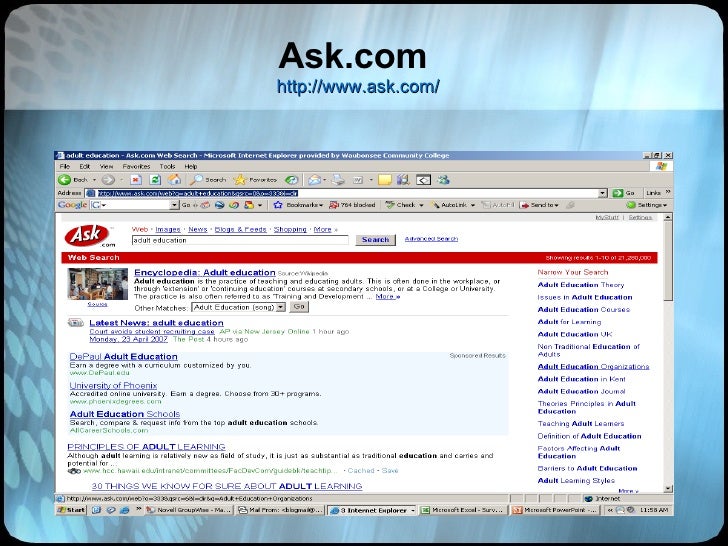728x546 pixels.
Task: Switch to Microsoft Excel taskbar button
Action: pyautogui.click(x=462, y=510)
